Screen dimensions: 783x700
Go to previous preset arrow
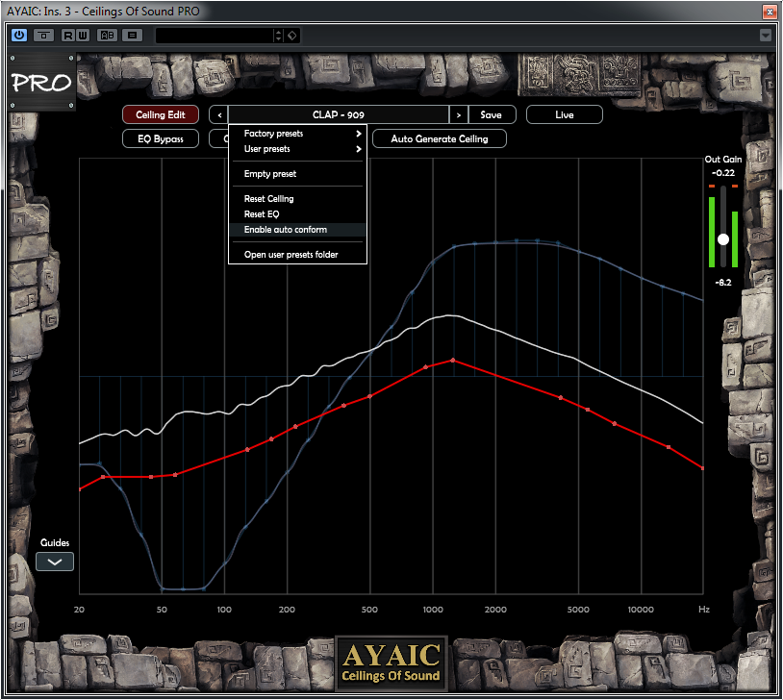coord(218,114)
